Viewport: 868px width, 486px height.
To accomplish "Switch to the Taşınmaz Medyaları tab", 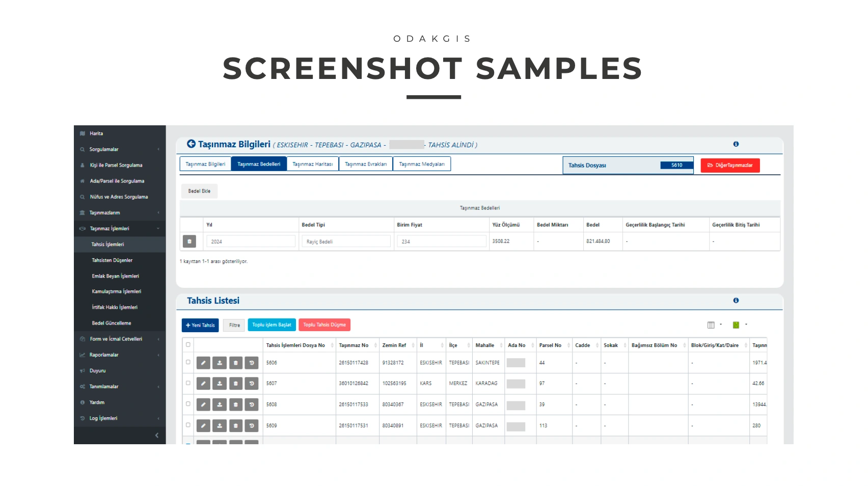I will pos(422,164).
